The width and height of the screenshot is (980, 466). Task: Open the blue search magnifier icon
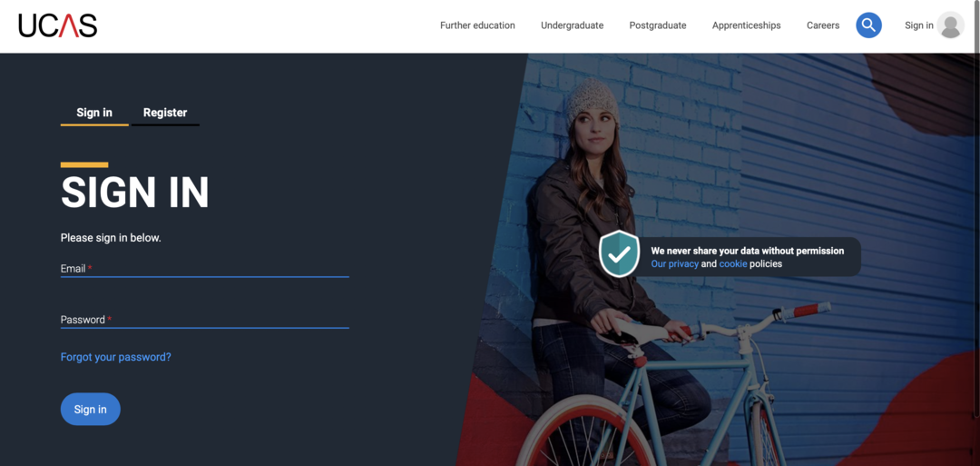click(868, 25)
